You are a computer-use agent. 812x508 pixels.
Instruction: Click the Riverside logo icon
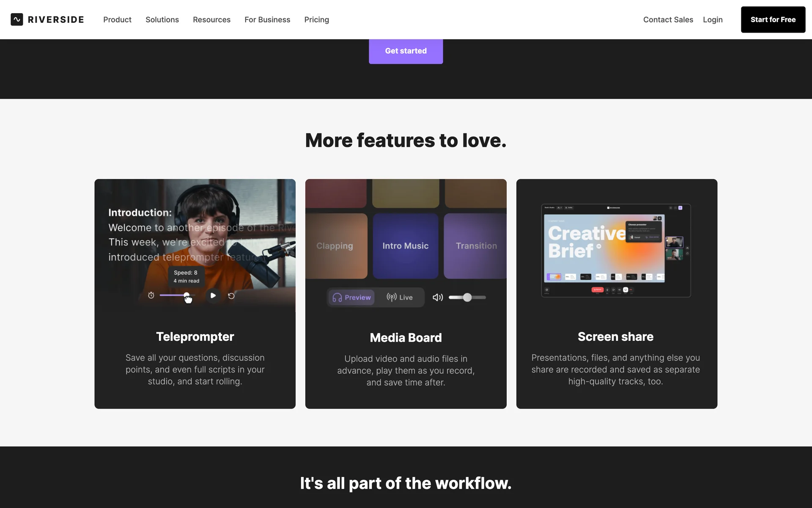(17, 19)
